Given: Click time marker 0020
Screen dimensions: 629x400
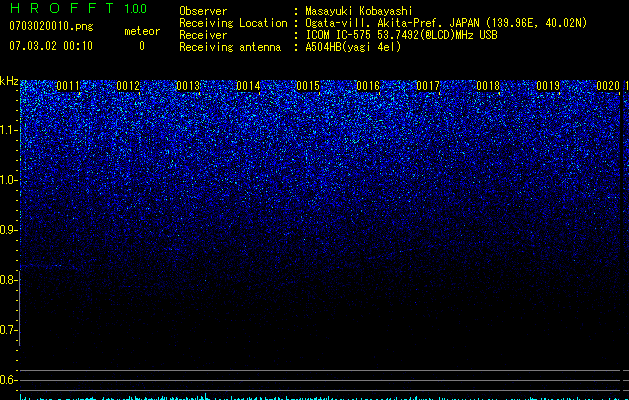Looking at the screenshot, I should coord(608,86).
